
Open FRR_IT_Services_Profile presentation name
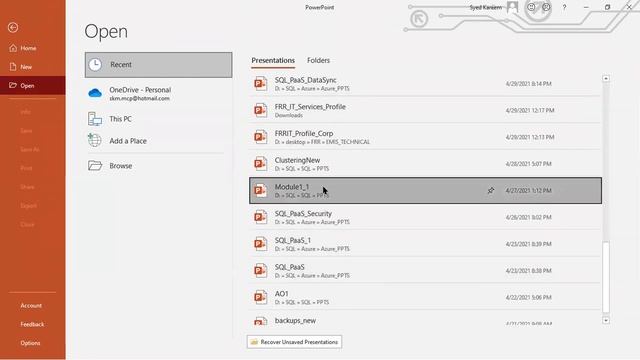click(310, 107)
